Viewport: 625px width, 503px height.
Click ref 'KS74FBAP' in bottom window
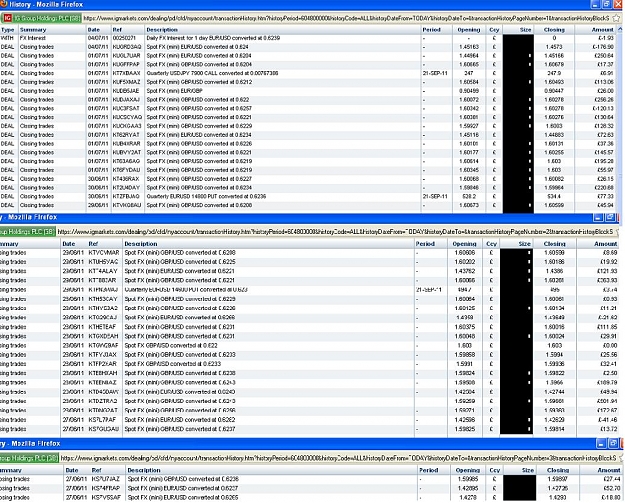tap(106, 488)
